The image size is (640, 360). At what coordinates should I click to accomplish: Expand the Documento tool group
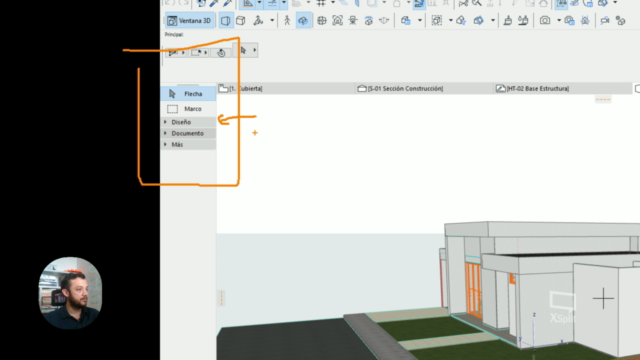pyautogui.click(x=188, y=133)
